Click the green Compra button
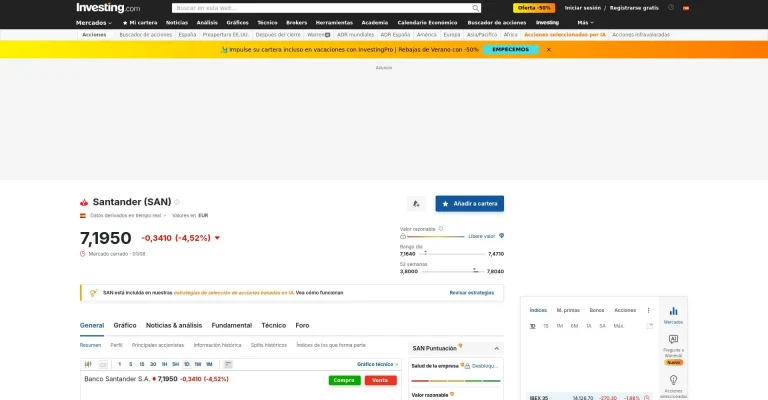Image resolution: width=768 pixels, height=400 pixels. [x=344, y=380]
